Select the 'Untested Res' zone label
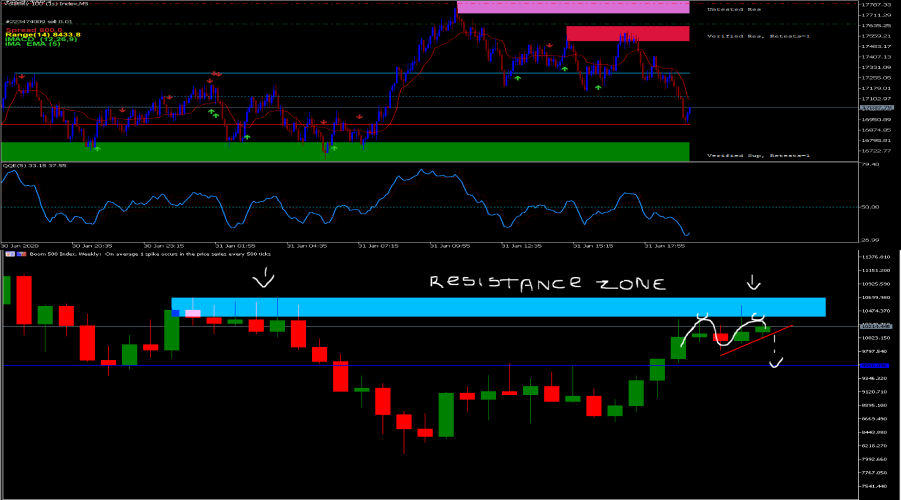 click(734, 9)
